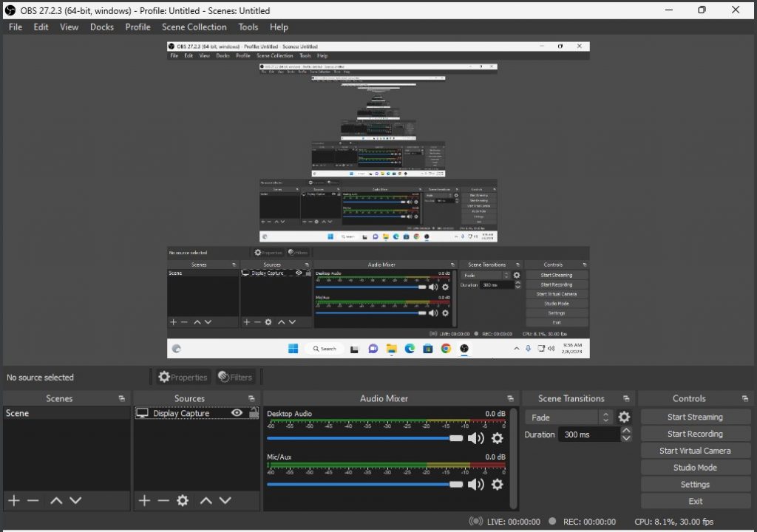757x532 pixels.
Task: Decrease transition duration with down arrow
Action: (x=626, y=438)
